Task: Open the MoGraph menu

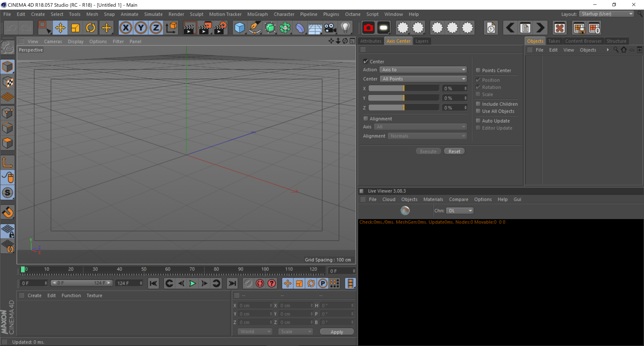Action: pyautogui.click(x=257, y=14)
